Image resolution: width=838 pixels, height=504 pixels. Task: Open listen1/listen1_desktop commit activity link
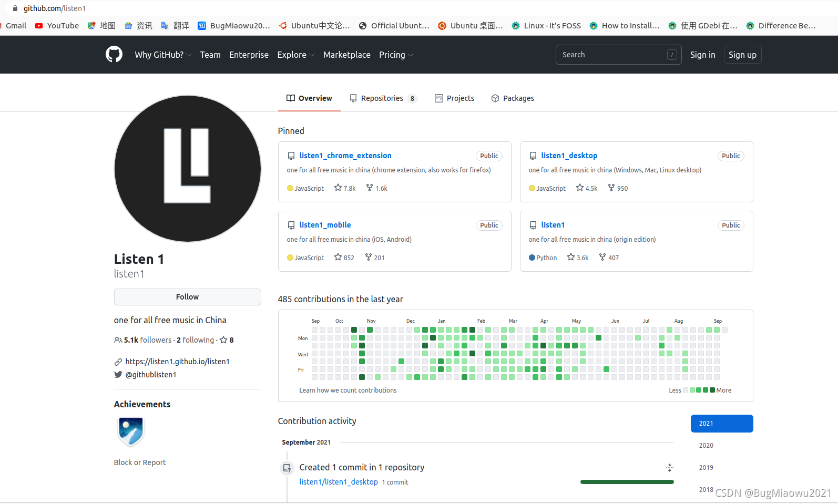coord(339,482)
